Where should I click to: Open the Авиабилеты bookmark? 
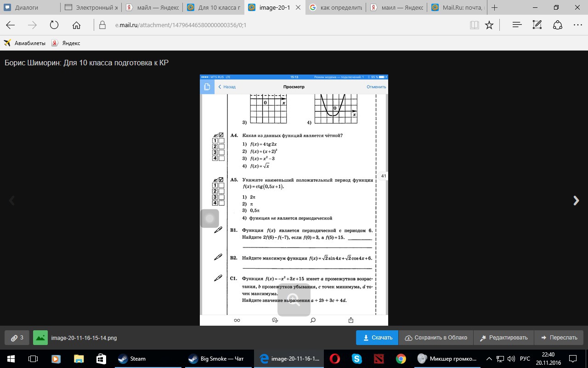pos(25,43)
